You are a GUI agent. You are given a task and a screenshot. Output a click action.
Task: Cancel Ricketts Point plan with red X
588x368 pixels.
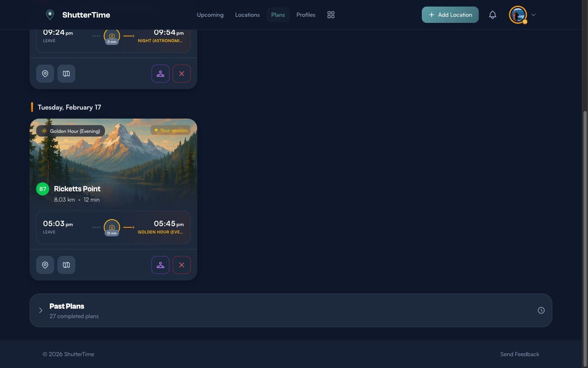pyautogui.click(x=182, y=265)
